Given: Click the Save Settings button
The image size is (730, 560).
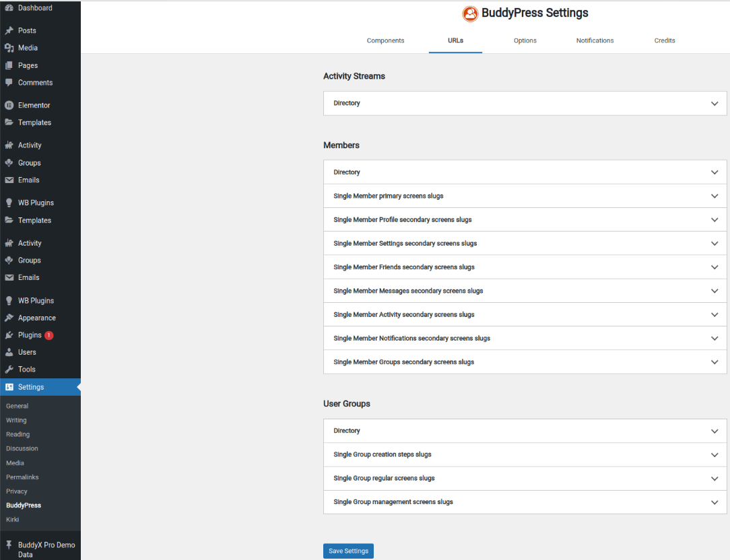Looking at the screenshot, I should point(348,551).
